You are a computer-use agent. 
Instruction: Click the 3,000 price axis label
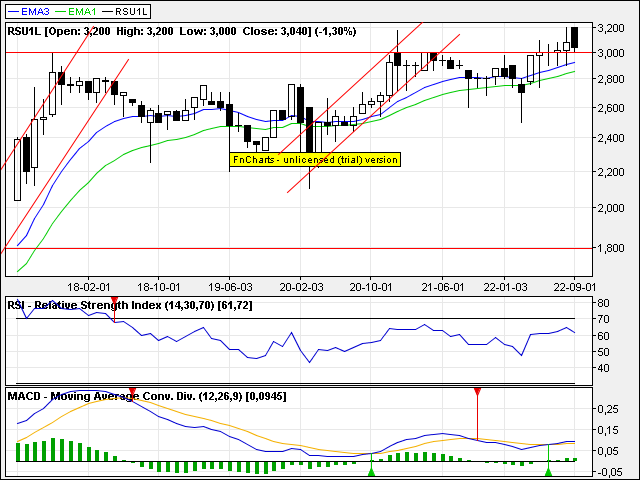coord(611,53)
